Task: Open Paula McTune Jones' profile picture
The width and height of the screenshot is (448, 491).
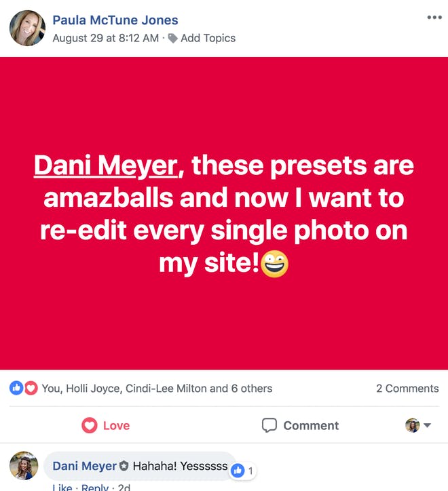Action: pos(28,28)
